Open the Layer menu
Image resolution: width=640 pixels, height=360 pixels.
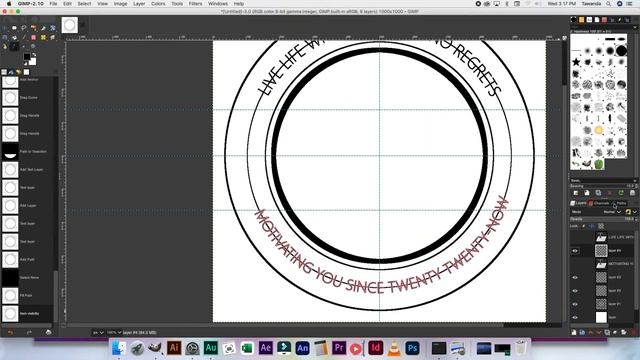click(139, 4)
